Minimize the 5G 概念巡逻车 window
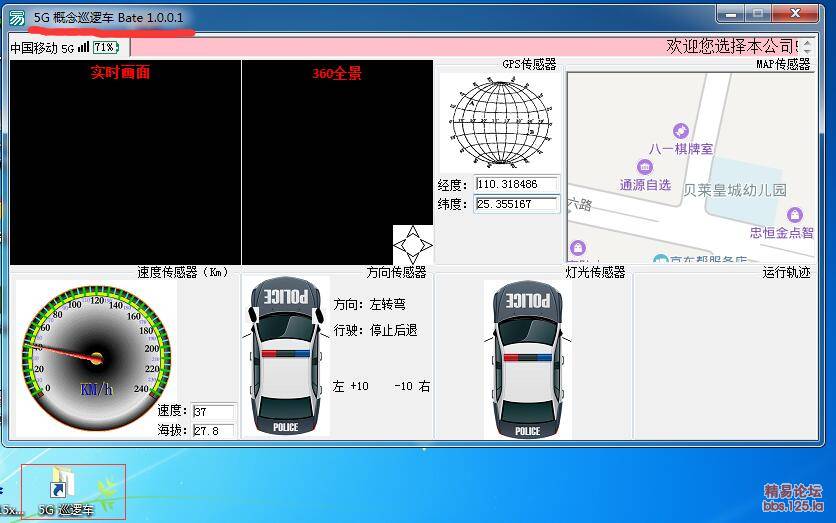 (731, 14)
